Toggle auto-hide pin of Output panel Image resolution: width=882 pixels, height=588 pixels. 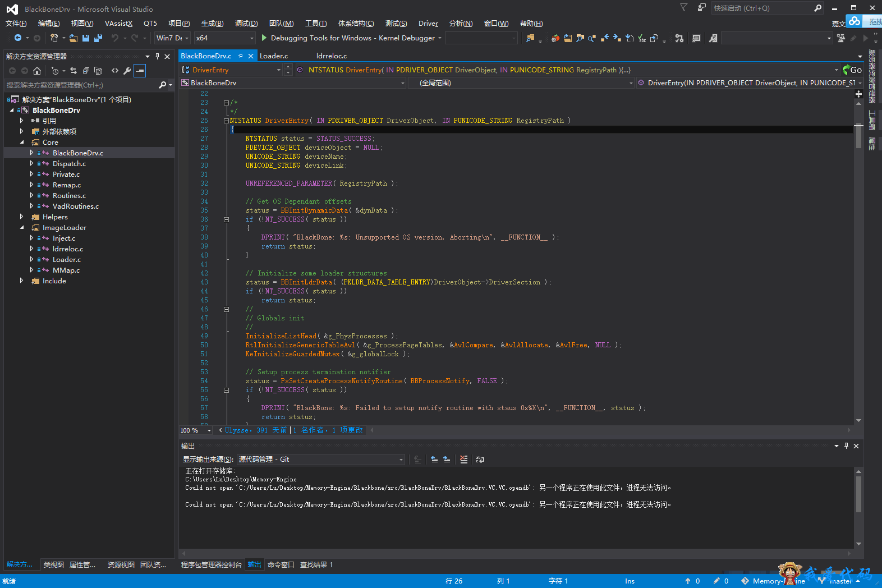(846, 445)
